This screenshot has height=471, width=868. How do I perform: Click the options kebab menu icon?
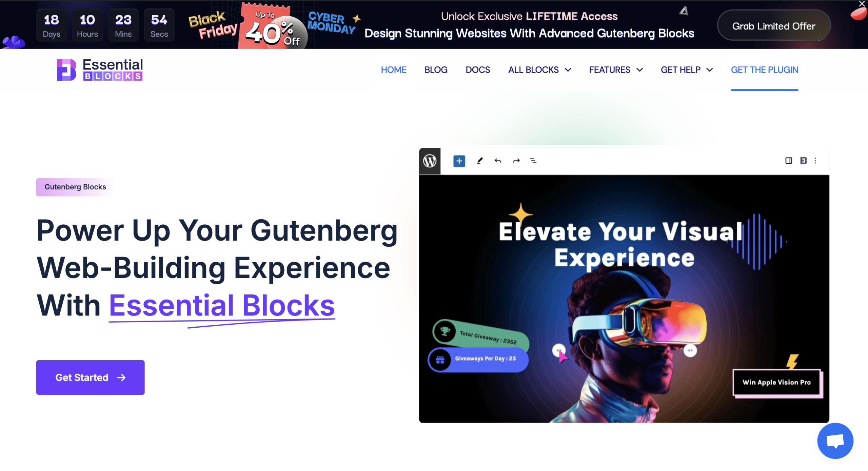click(x=815, y=161)
